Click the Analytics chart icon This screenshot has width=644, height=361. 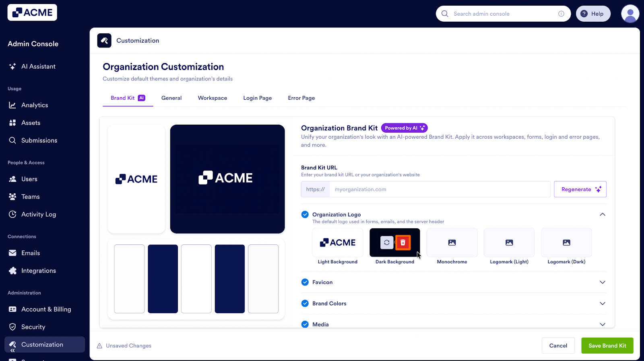[12, 105]
